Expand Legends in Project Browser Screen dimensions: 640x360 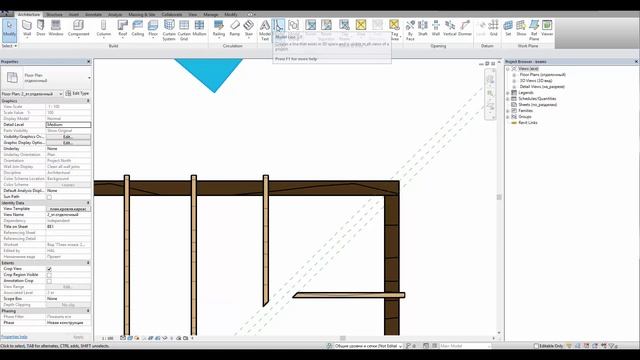point(508,93)
